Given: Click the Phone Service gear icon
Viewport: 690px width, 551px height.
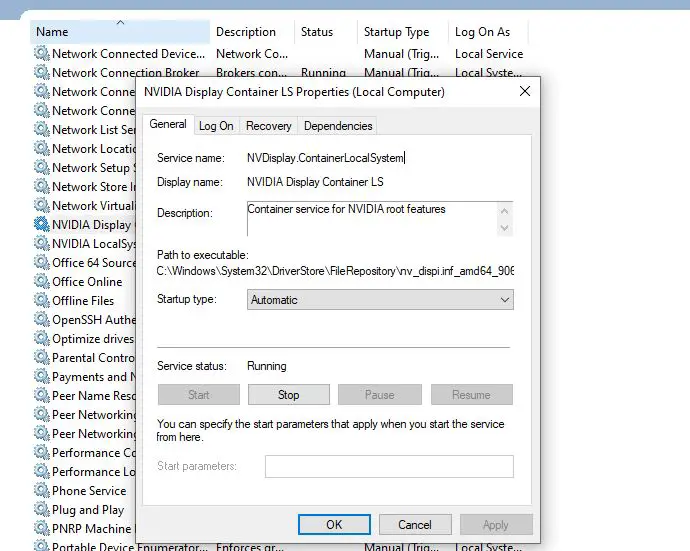Looking at the screenshot, I should 41,491.
